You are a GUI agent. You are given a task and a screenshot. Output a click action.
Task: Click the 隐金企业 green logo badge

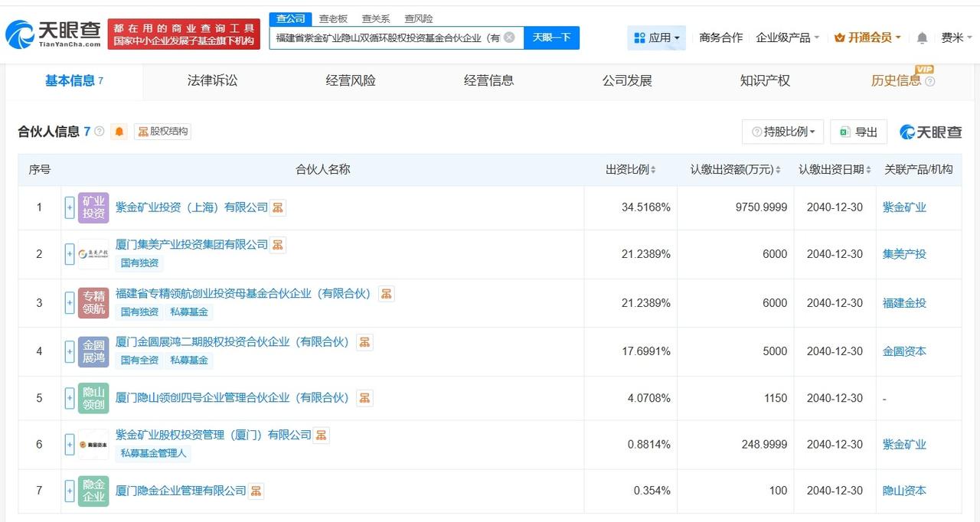(x=93, y=491)
